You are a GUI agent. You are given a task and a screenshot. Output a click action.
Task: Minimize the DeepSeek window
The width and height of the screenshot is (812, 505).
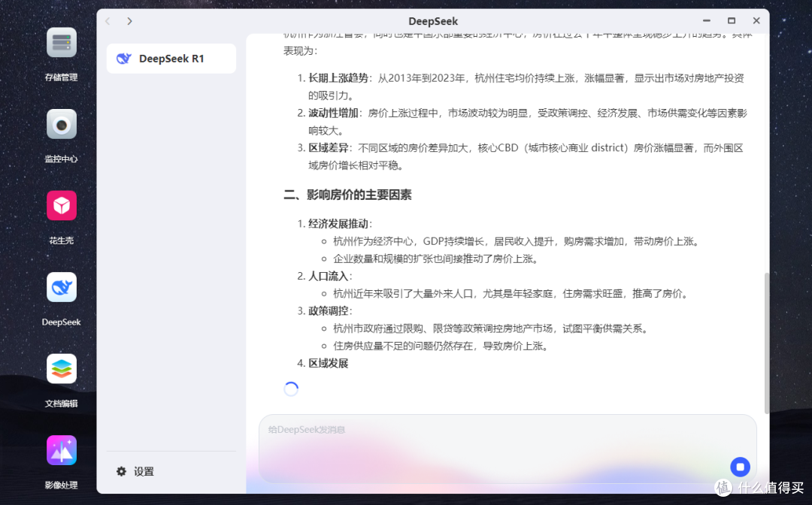[706, 21]
